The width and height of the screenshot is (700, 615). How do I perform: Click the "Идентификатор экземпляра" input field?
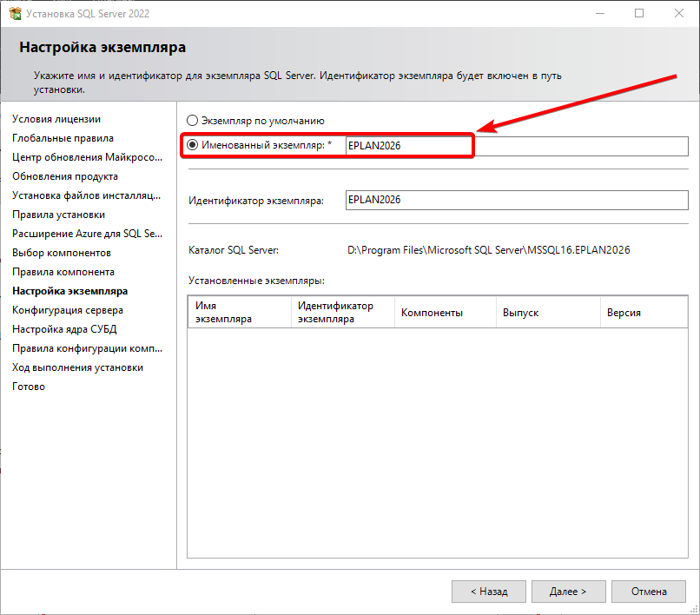tap(517, 200)
